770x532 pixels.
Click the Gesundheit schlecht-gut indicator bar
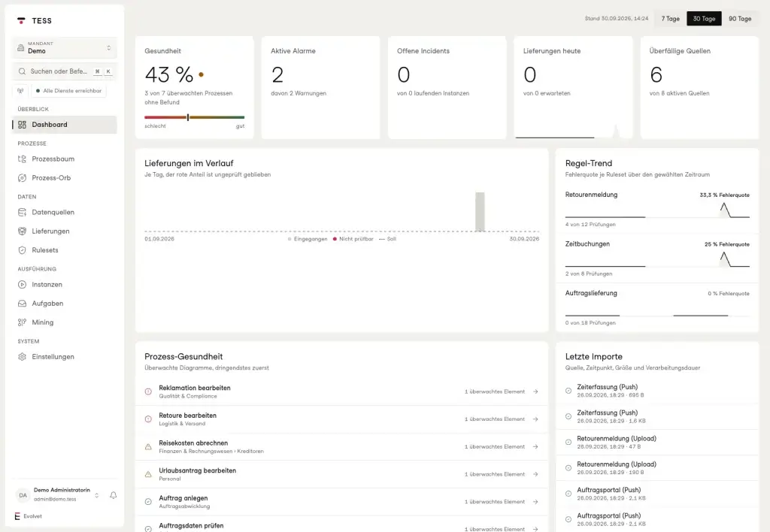tap(195, 117)
